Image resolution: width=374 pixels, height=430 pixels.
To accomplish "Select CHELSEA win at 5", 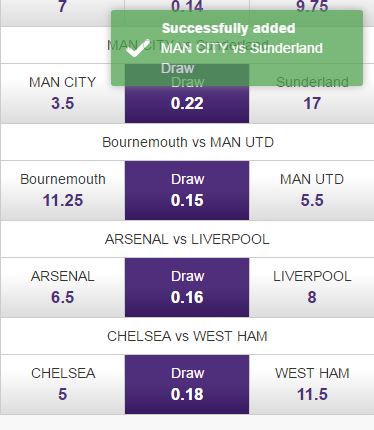I will [x=62, y=384].
